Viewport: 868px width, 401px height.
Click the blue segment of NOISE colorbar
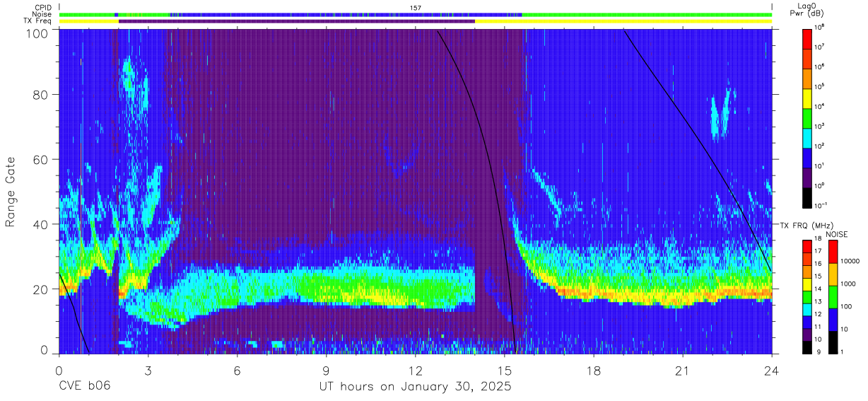[833, 320]
